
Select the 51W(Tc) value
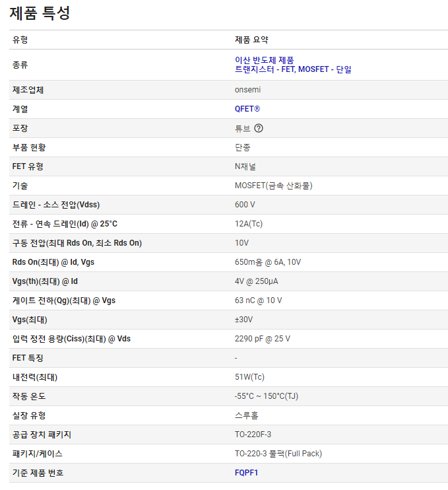tap(249, 377)
